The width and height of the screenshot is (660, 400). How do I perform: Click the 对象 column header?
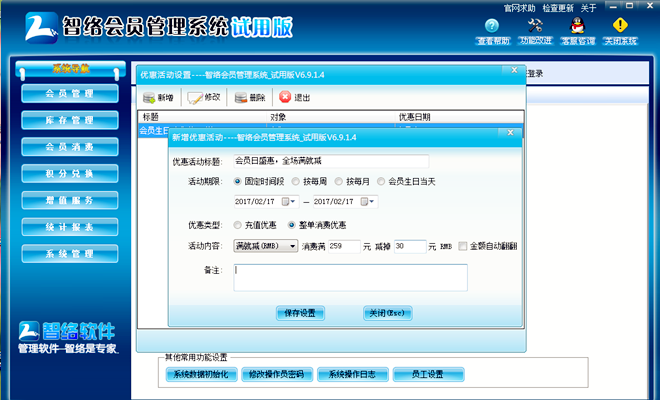331,117
